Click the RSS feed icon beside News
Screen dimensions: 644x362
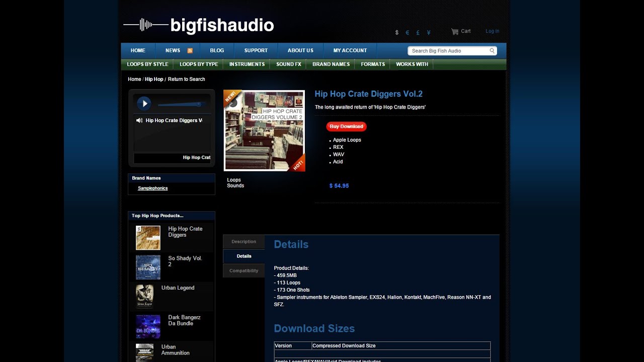(190, 51)
